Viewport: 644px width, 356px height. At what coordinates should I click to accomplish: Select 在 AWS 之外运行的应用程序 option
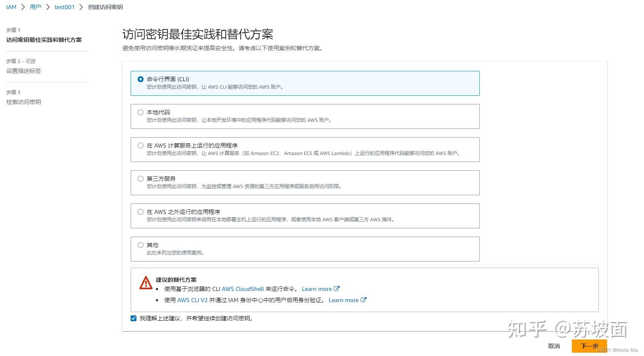pos(141,211)
